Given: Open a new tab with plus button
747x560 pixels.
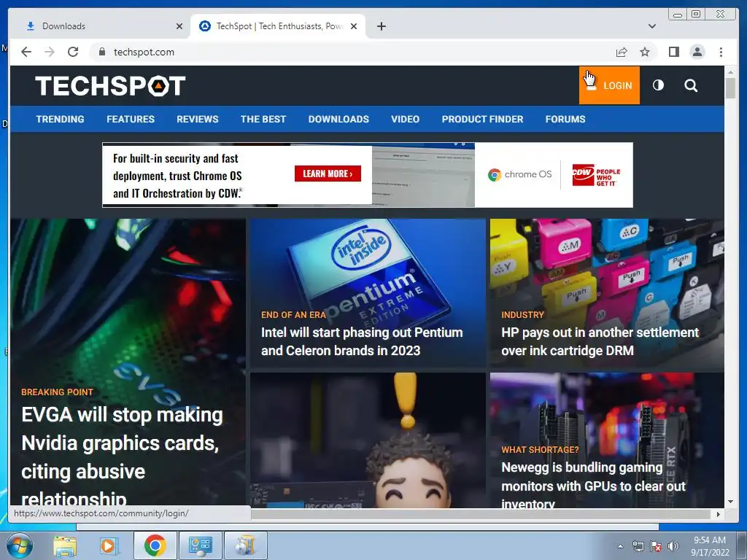Looking at the screenshot, I should click(x=381, y=26).
